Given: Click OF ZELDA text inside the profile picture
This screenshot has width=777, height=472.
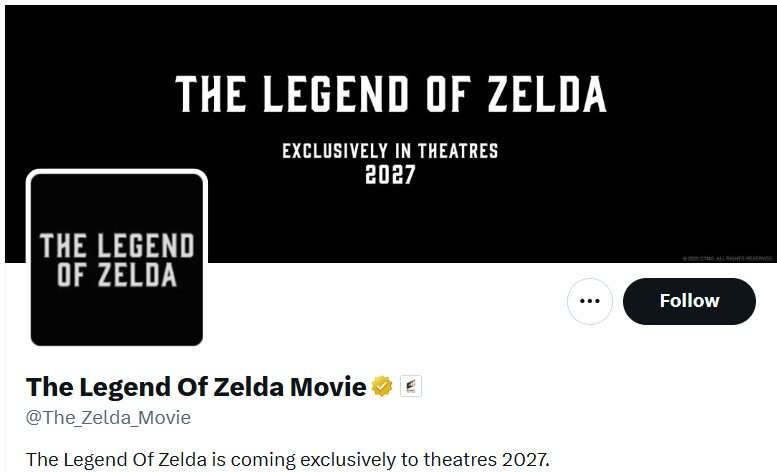Looking at the screenshot, I should pyautogui.click(x=117, y=275).
